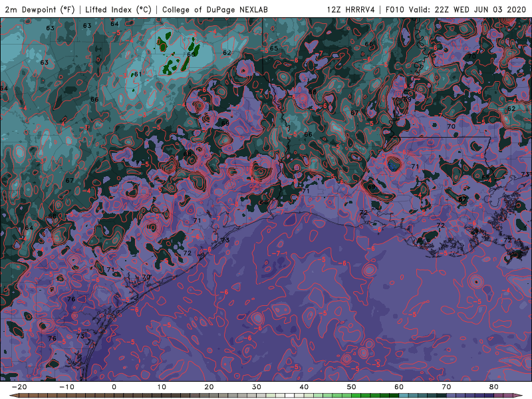532x399 pixels.
Task: Click the 30 tick label on colorbar
Action: (257, 387)
